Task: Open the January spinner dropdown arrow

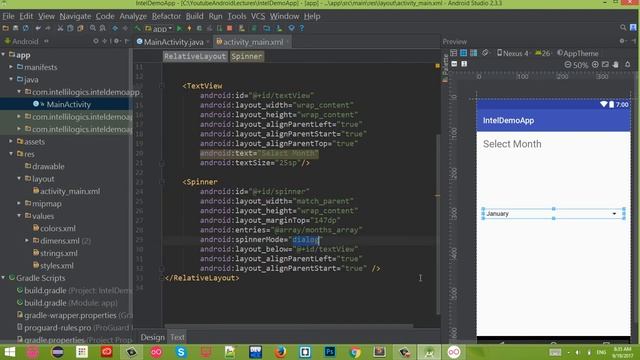Action: coord(614,213)
